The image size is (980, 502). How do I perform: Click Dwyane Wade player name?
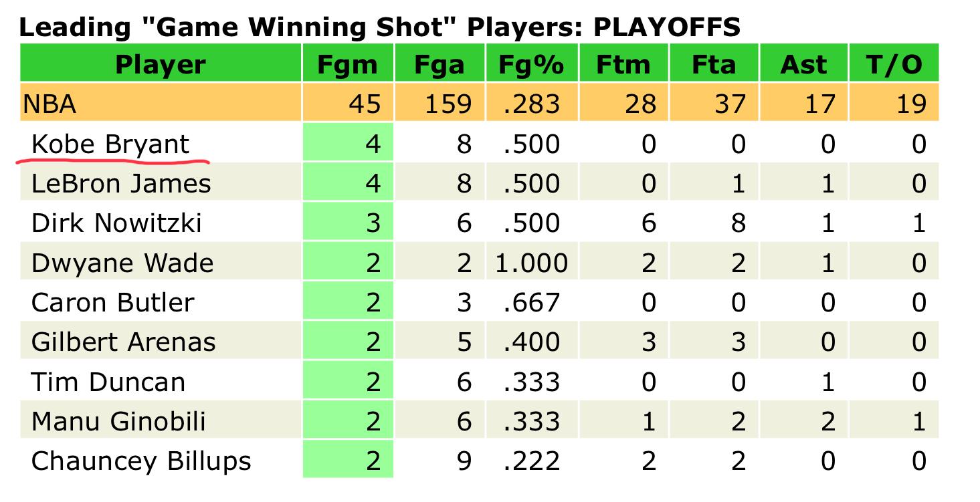coord(122,263)
